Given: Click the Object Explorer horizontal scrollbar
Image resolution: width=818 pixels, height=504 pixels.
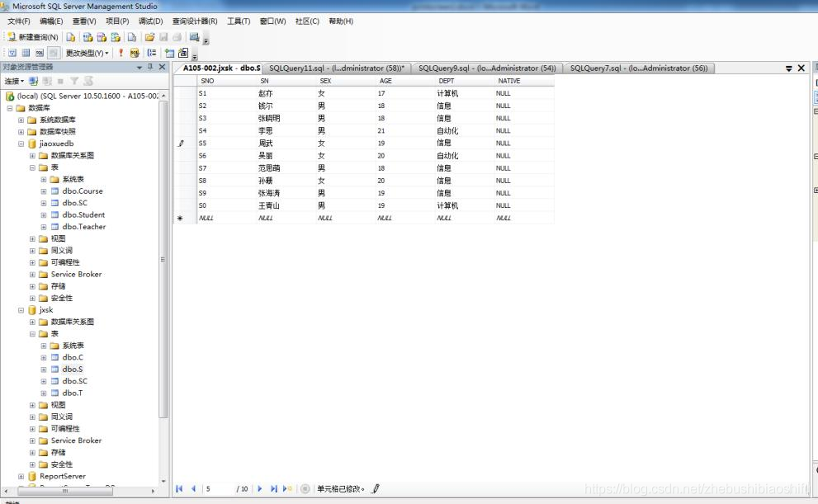Looking at the screenshot, I should coord(65,491).
